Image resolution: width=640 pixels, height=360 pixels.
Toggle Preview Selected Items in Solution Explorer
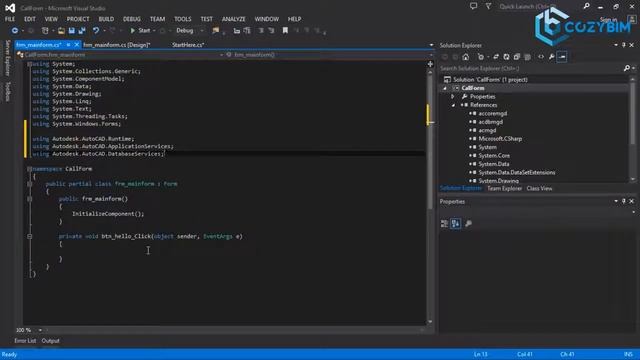point(562,57)
